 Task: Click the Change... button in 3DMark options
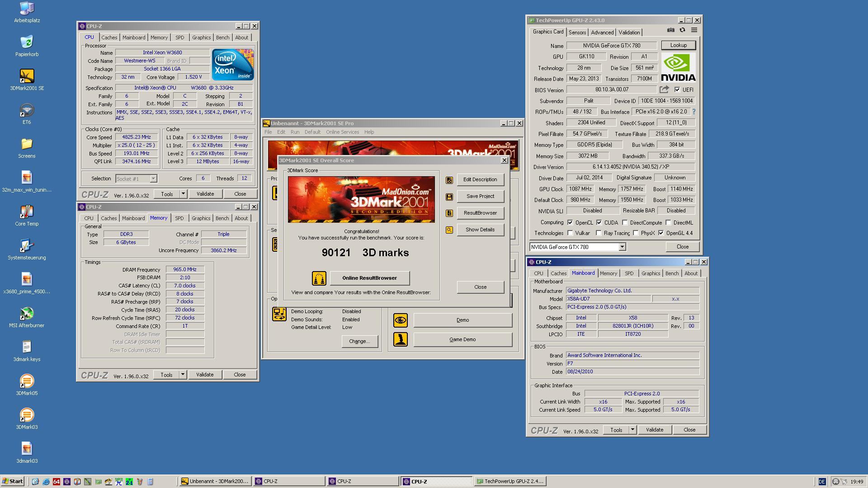coord(359,342)
